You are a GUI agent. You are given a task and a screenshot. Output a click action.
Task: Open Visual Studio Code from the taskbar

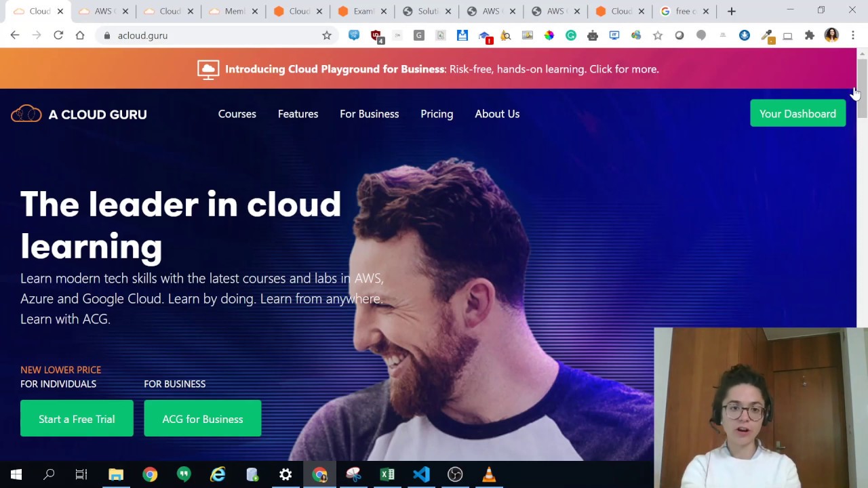tap(421, 474)
